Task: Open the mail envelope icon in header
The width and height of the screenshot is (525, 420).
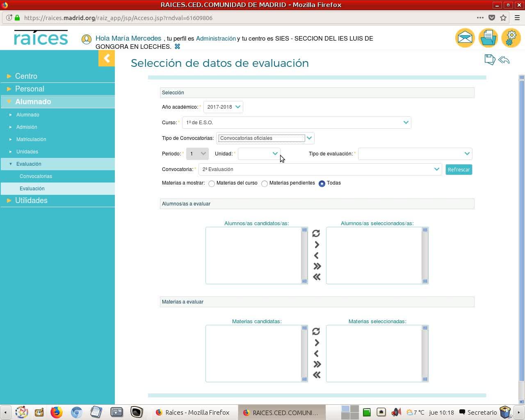Action: coord(465,38)
